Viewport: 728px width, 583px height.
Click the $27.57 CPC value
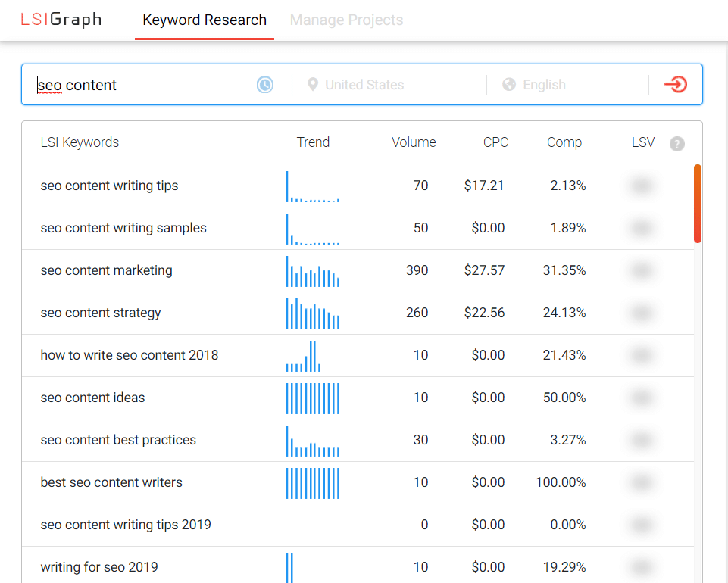484,270
